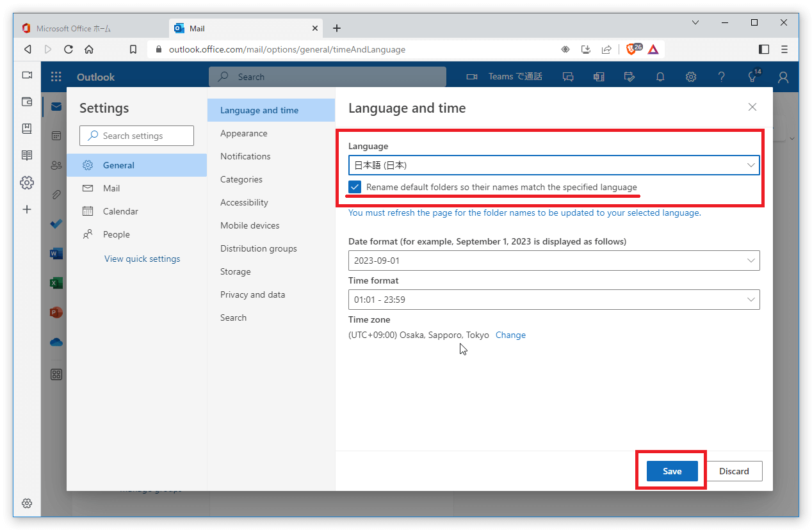Click the help question mark icon
812x530 pixels.
coord(722,77)
